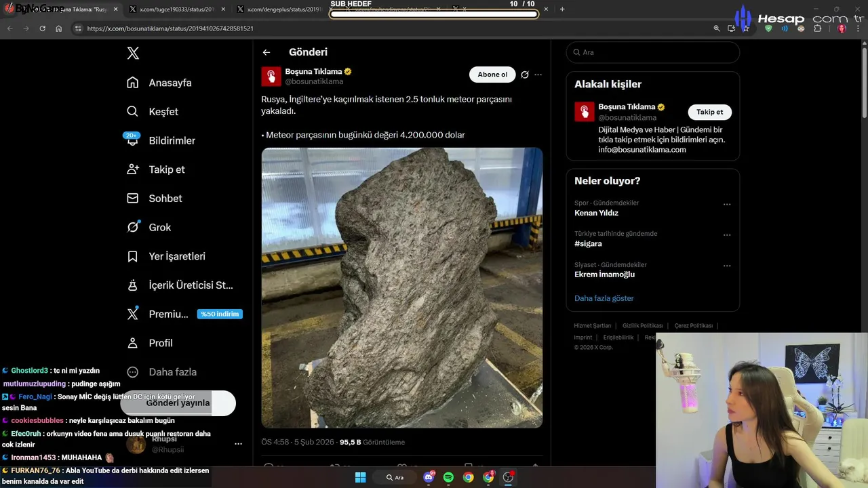Viewport: 868px width, 488px height.
Task: Open OBS Studio from taskbar
Action: coord(508,477)
